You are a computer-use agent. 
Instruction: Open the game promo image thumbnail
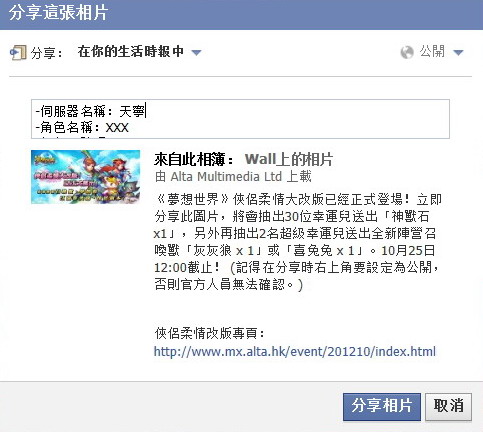click(x=86, y=177)
